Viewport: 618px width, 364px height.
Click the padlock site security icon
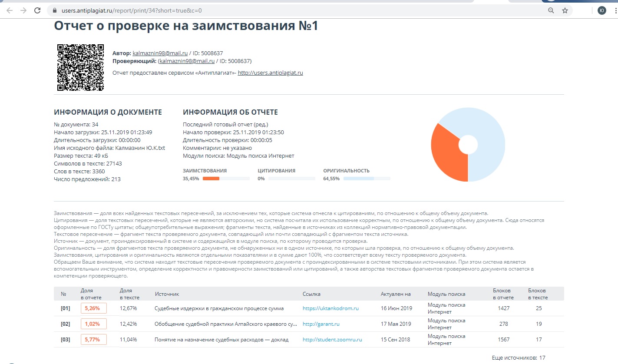point(55,10)
